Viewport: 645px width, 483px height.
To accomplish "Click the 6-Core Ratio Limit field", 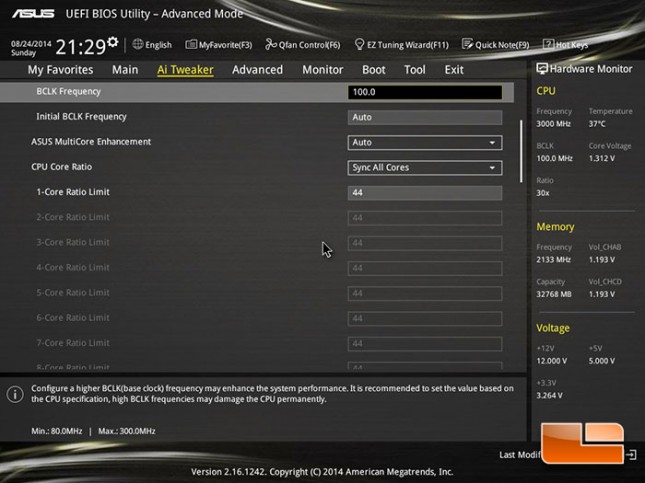I will click(425, 318).
